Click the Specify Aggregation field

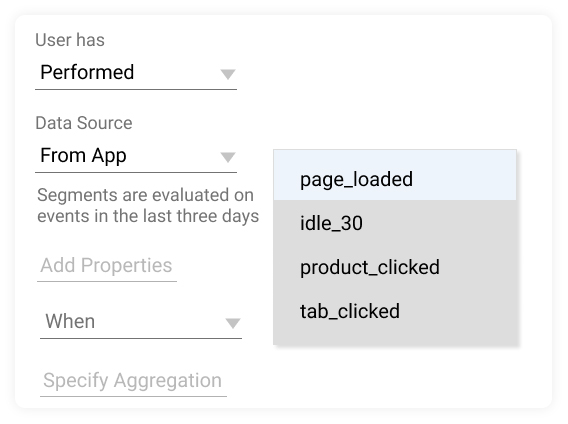click(x=133, y=381)
